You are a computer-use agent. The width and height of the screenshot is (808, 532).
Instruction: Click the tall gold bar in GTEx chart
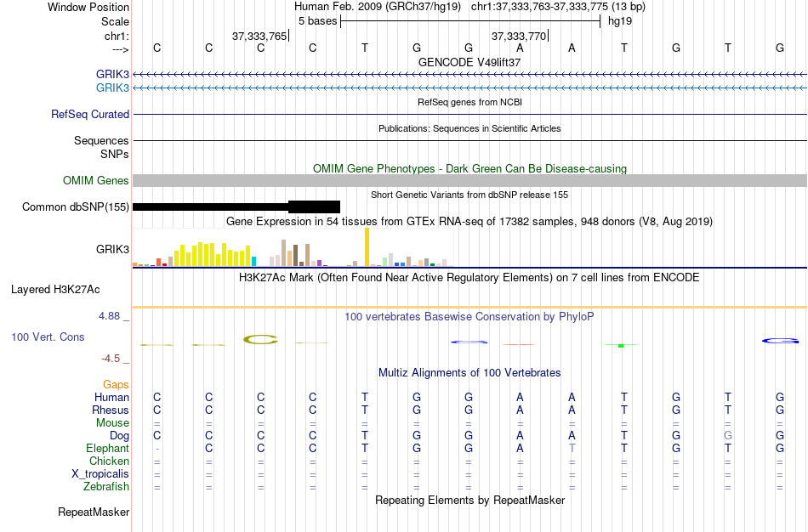click(x=367, y=247)
